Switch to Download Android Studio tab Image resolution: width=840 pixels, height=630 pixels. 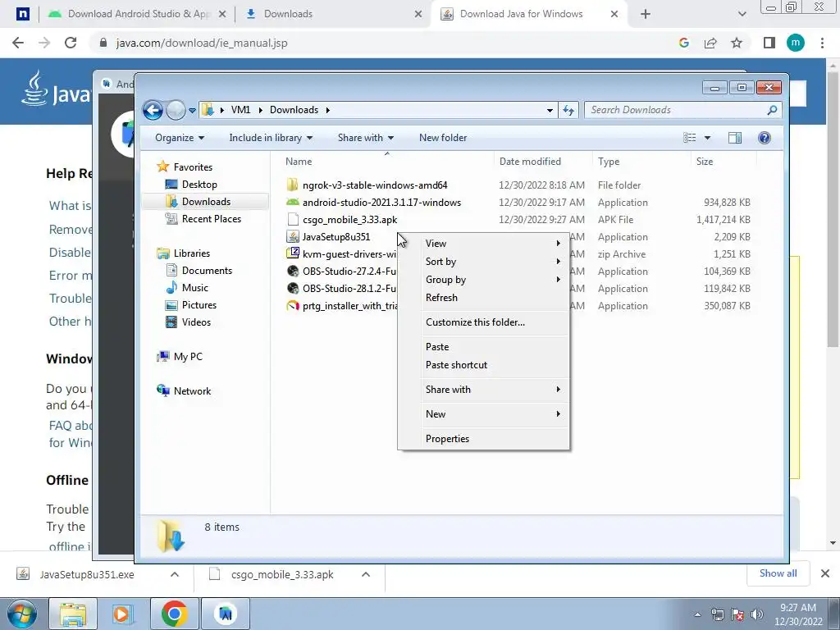coord(137,14)
